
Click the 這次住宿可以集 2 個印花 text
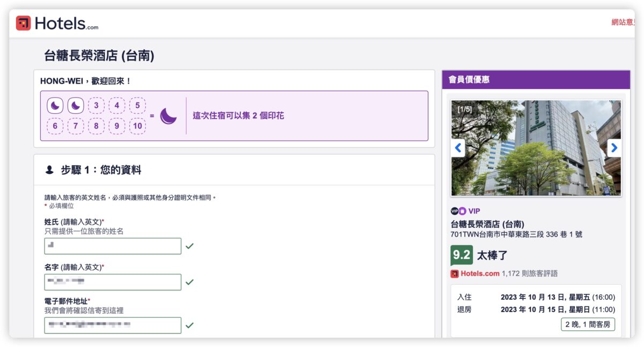238,116
